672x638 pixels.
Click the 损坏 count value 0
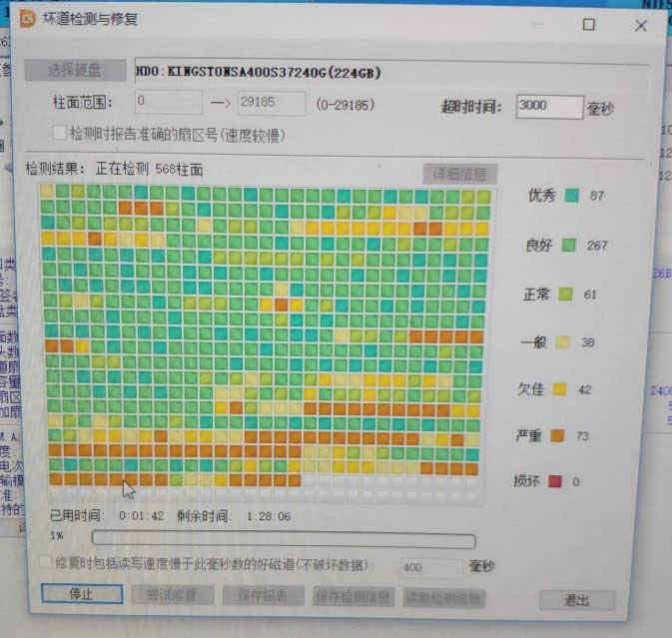[x=575, y=482]
